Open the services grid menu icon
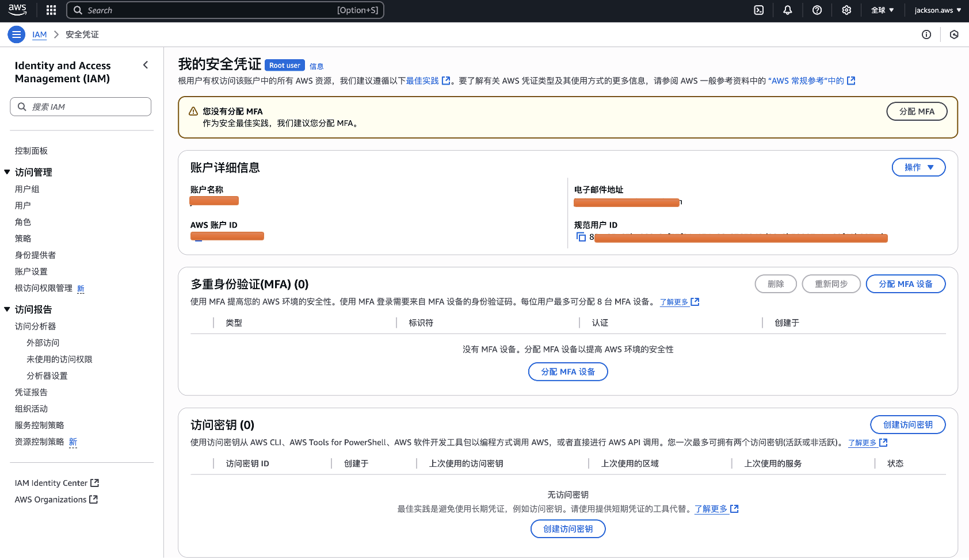969x560 pixels. tap(51, 10)
